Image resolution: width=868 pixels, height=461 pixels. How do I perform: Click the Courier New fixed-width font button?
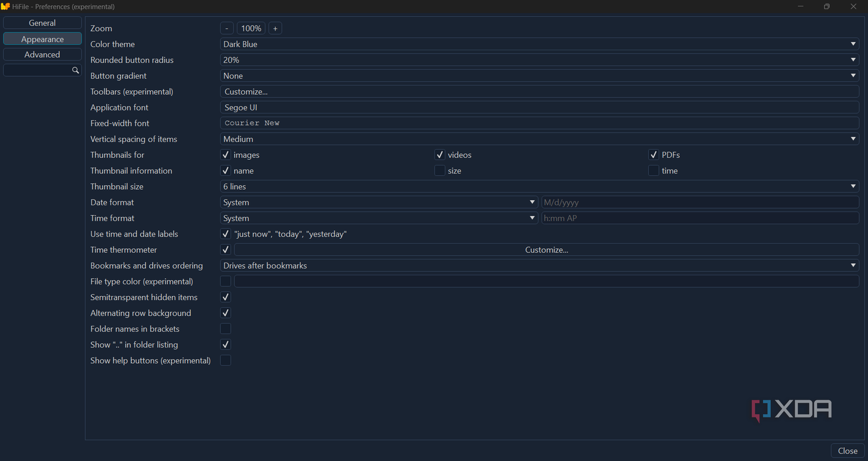click(539, 123)
